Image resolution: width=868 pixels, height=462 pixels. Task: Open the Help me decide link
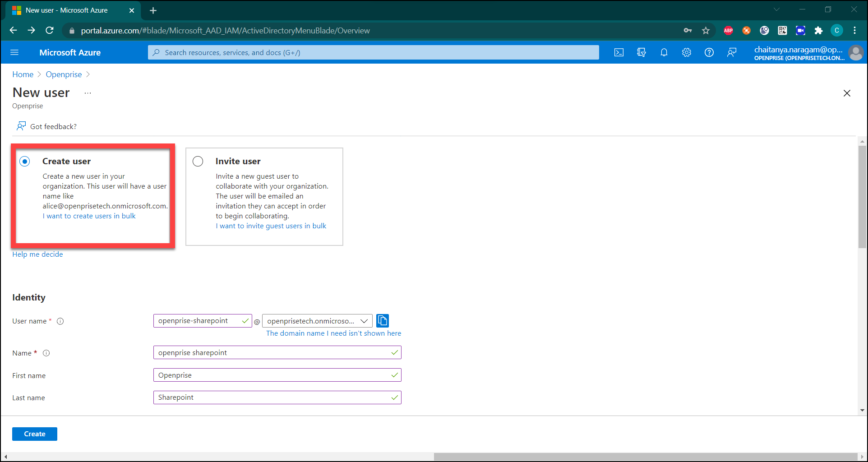pyautogui.click(x=37, y=254)
